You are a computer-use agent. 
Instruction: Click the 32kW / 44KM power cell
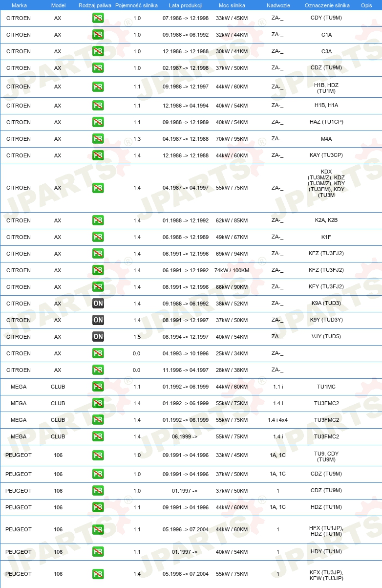tap(232, 35)
